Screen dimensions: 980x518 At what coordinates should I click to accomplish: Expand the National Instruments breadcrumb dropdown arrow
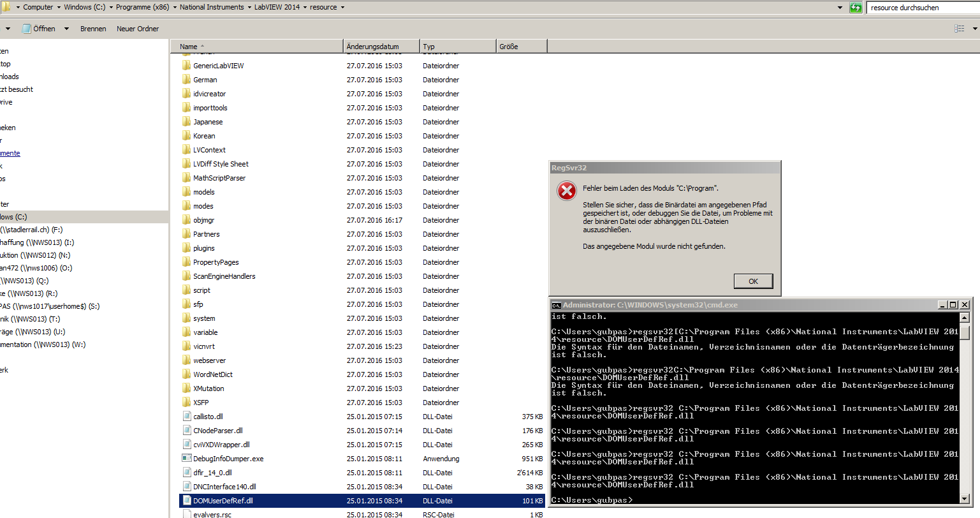pos(249,8)
